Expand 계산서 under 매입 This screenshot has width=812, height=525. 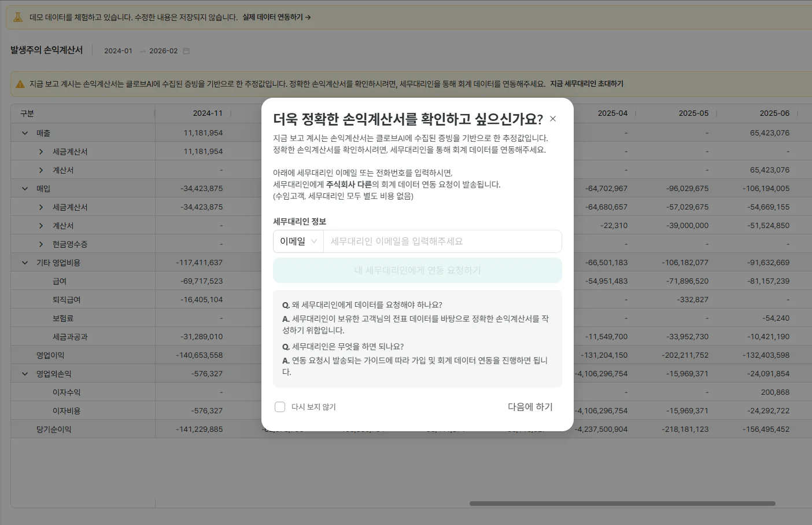(41, 226)
